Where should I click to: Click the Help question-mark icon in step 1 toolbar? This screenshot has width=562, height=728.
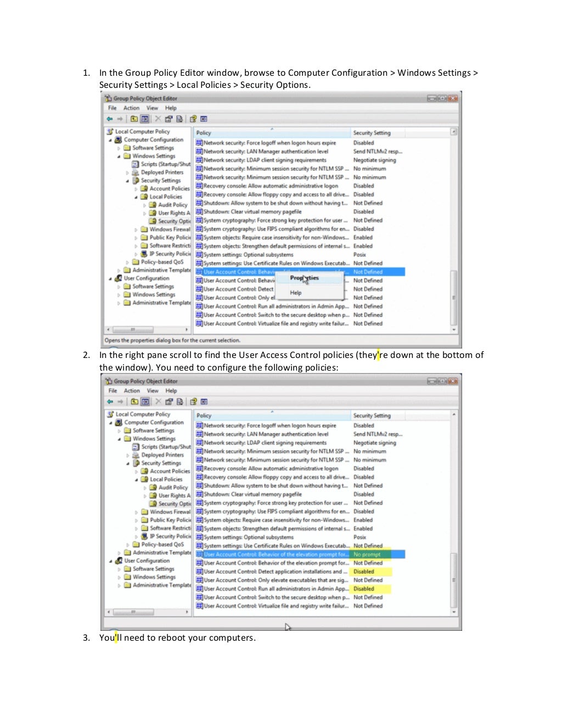[x=193, y=119]
